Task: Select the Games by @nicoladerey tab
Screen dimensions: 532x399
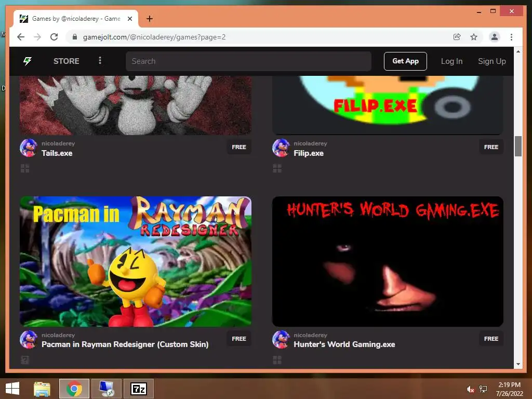Action: pos(76,19)
